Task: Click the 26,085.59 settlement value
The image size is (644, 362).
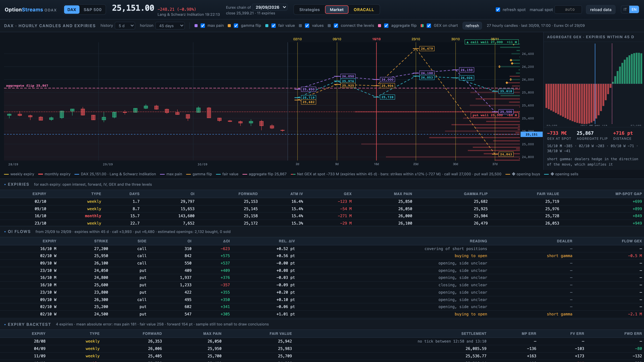Action: click(x=476, y=349)
